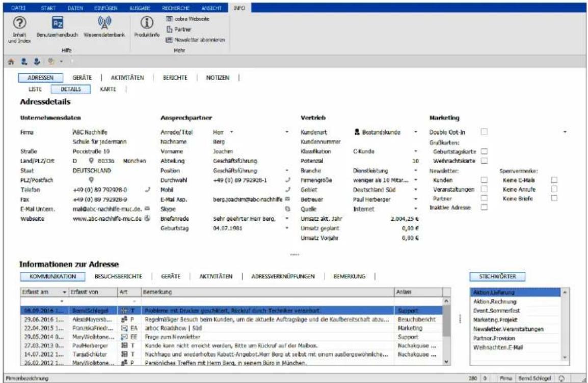Open Inhalt und Index help icon
This screenshot has width=588, height=383.
coord(19,23)
